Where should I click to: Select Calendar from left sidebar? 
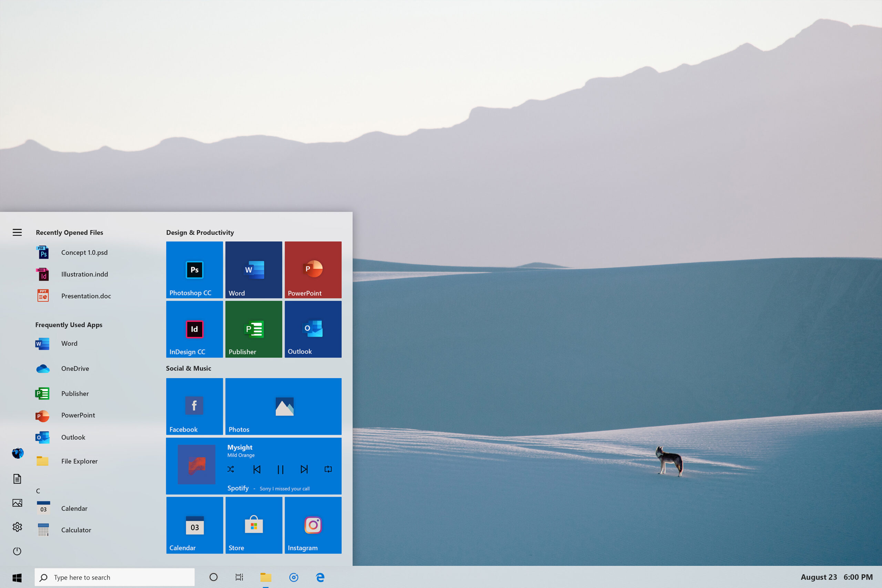click(74, 508)
